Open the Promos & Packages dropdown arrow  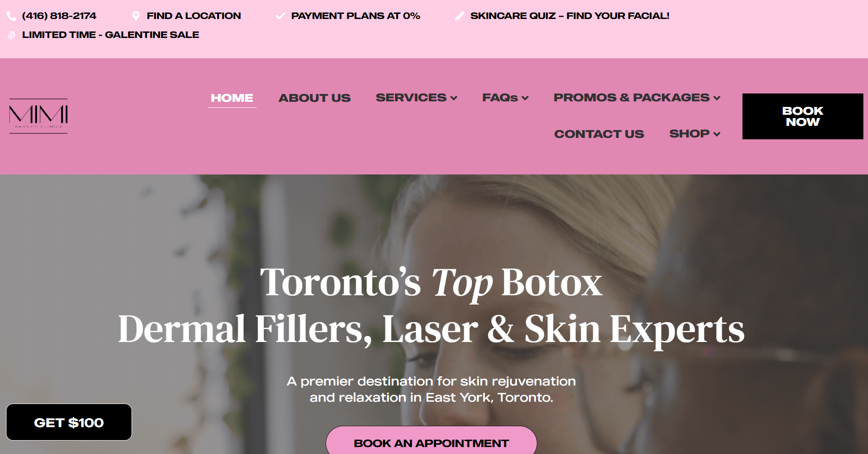[x=717, y=98]
